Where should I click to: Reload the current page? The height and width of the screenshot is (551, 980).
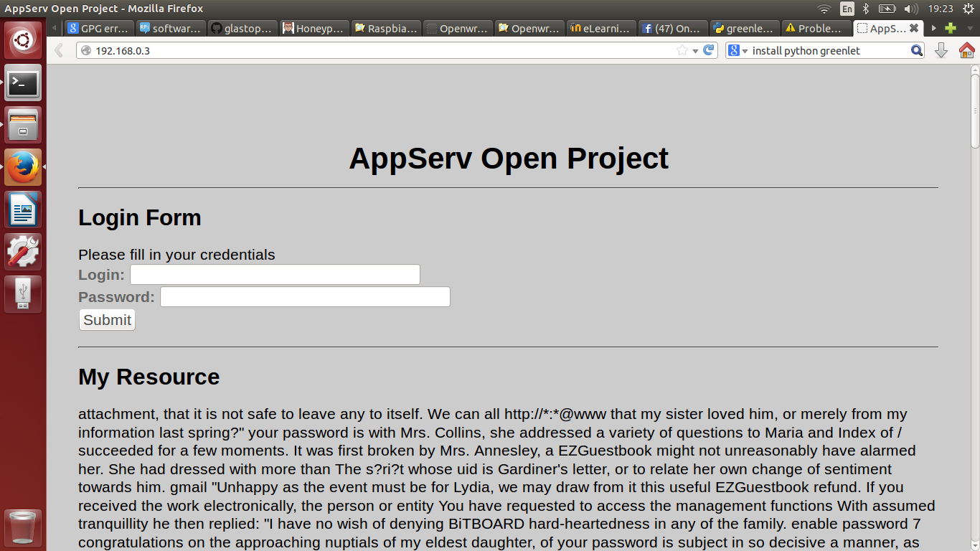coord(709,50)
